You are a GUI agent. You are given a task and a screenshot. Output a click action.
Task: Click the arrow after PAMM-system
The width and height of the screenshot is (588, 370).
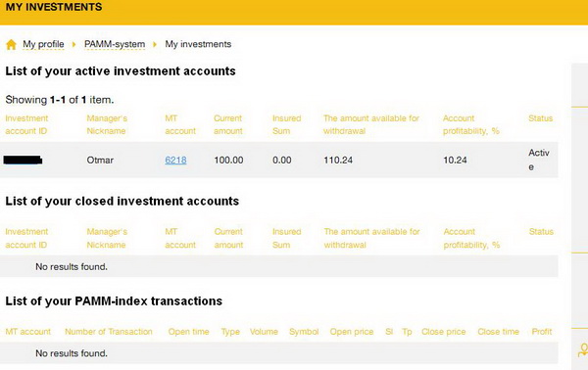click(x=155, y=45)
